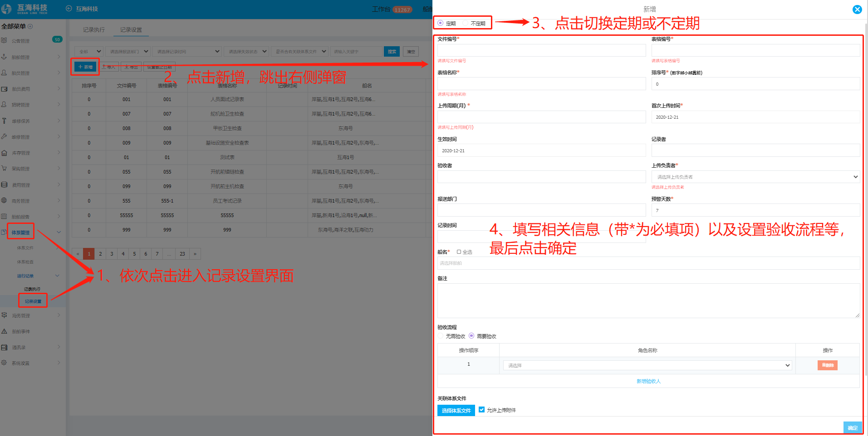Click the 50 notification badge on 公告管理
This screenshot has width=868, height=436.
point(57,39)
